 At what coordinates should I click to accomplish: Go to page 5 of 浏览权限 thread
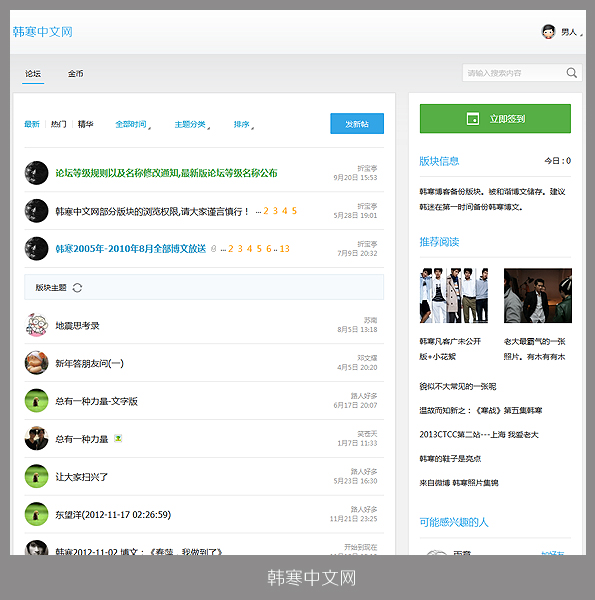click(294, 211)
